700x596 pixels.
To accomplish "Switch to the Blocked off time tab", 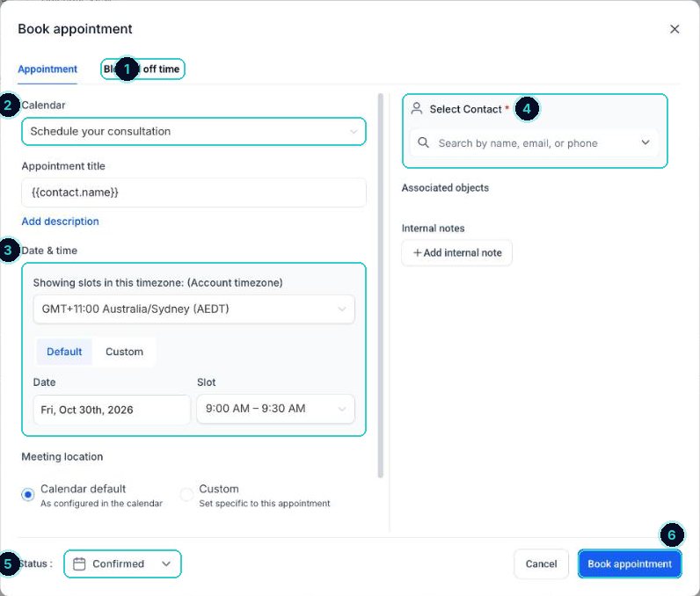I will 142,69.
